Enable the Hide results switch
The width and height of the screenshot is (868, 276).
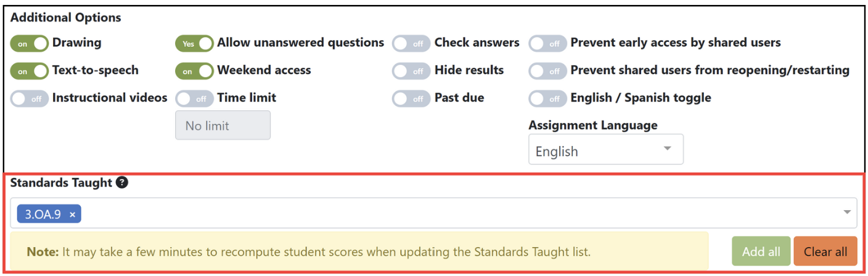[411, 71]
